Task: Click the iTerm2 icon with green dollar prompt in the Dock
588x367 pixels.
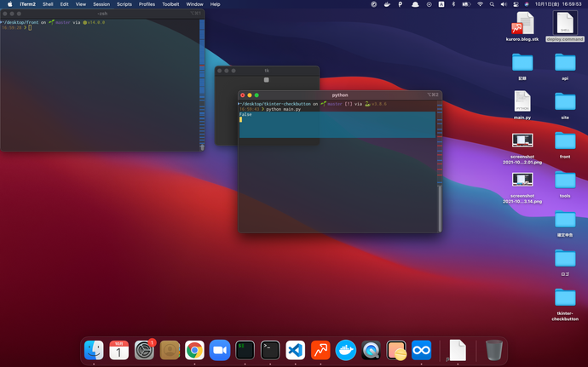Action: point(245,350)
